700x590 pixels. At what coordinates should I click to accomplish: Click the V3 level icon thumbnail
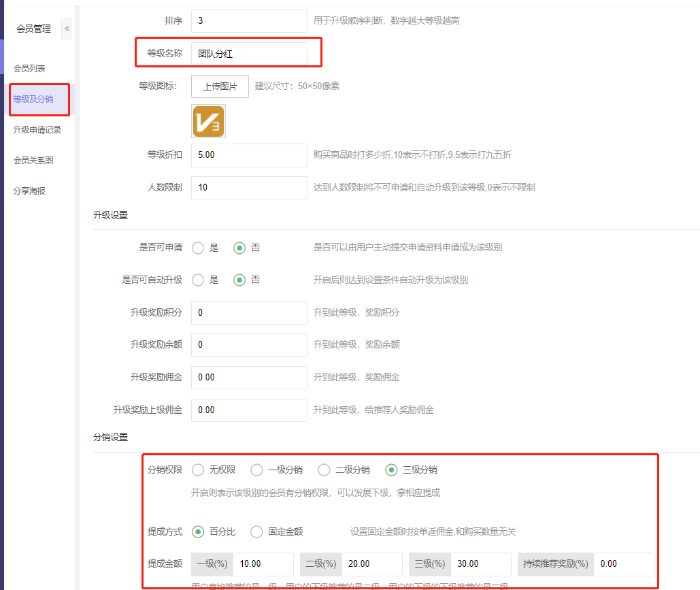point(208,122)
